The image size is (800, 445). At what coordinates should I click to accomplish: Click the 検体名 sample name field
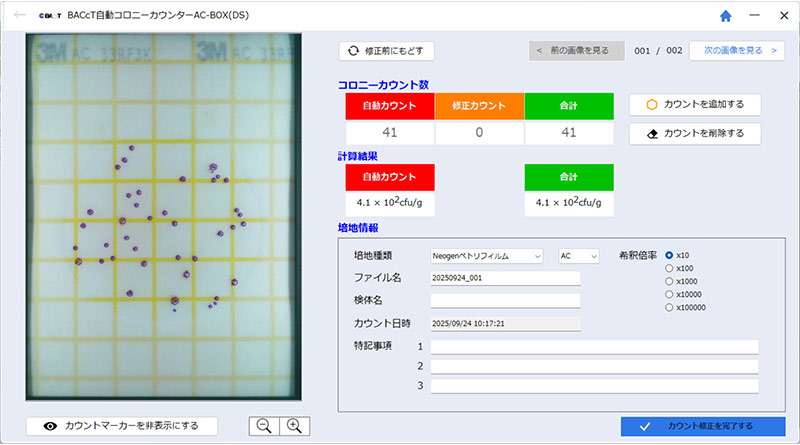click(505, 300)
